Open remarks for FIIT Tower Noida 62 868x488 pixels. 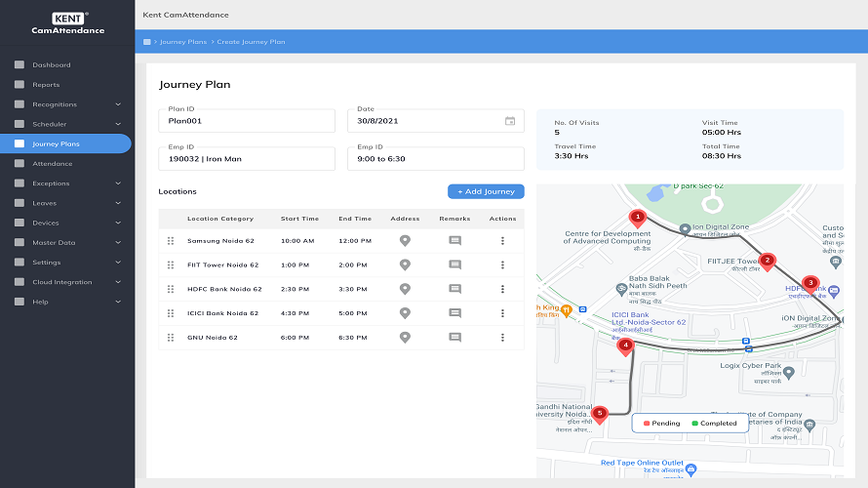point(454,264)
